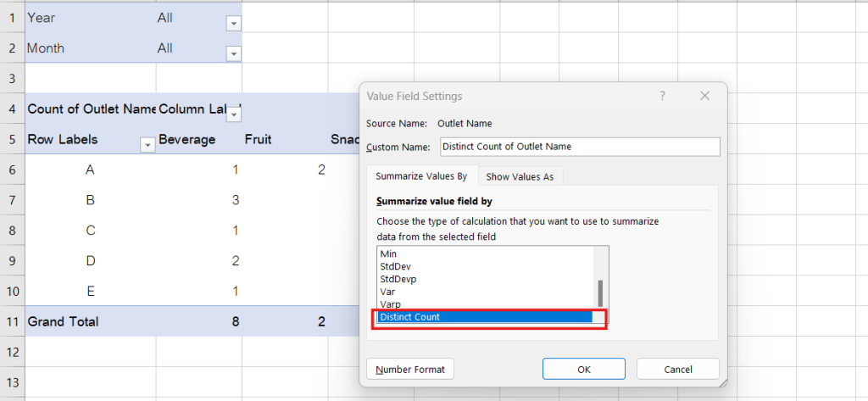Select StdDev in the summarize list
Viewport: 868px width, 401px height.
(484, 266)
